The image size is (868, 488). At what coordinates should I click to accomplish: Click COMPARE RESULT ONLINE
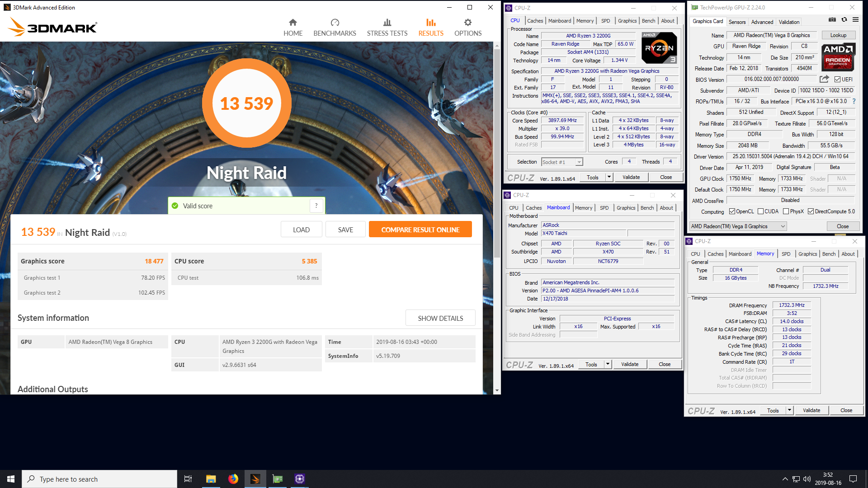420,230
